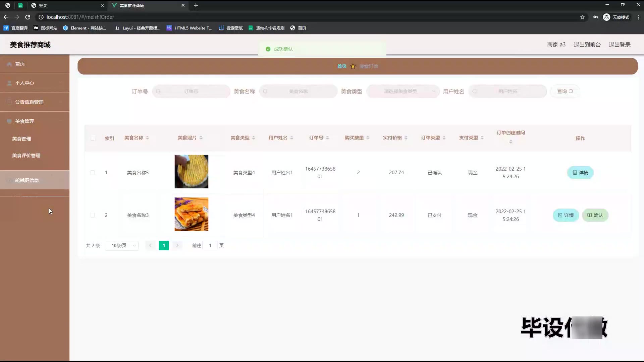The height and width of the screenshot is (362, 644).
Task: Click sort icon under 订单创建时间 header
Action: (511, 142)
